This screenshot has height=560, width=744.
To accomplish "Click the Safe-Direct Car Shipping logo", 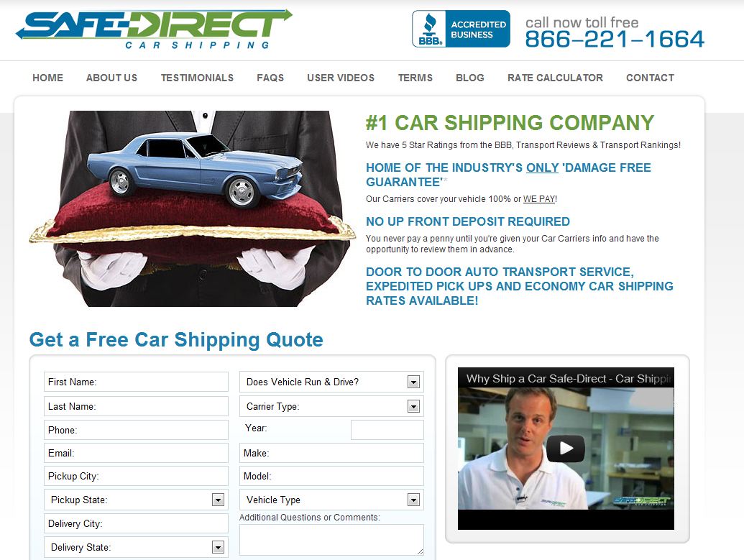I will pos(155,29).
